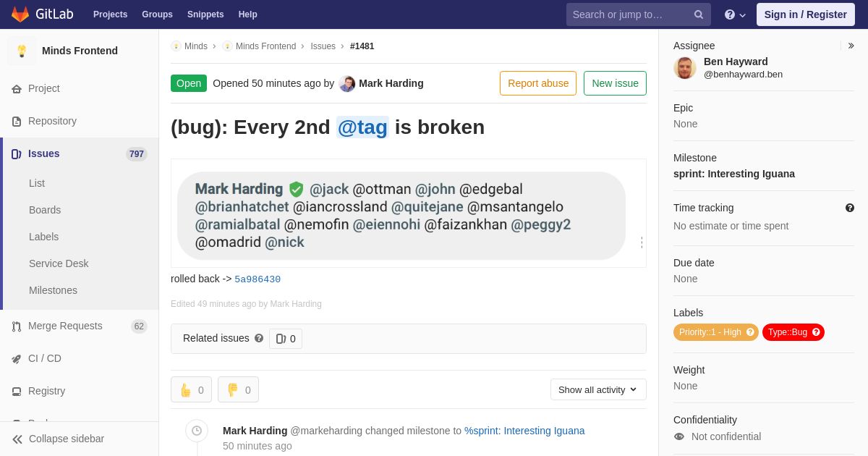Open the Show all activity dropdown
The height and width of the screenshot is (456, 868).
[598, 389]
